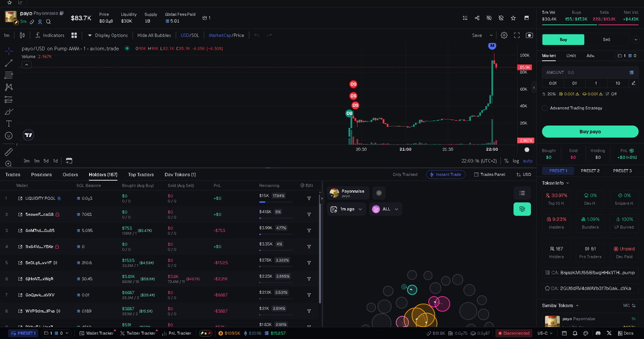Expand the buy panel chevron next to Sell

click(635, 39)
